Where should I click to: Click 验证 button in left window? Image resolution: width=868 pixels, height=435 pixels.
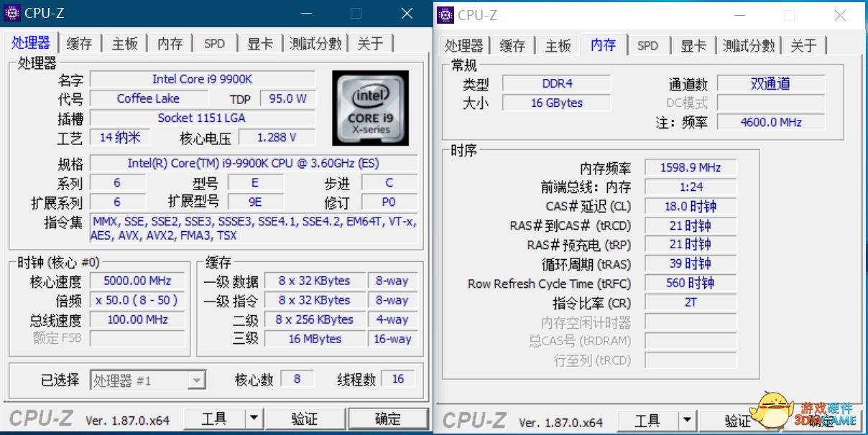[x=305, y=418]
